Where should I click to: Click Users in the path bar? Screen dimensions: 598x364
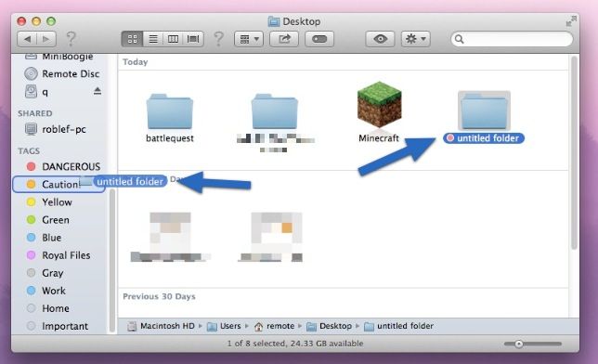[224, 326]
